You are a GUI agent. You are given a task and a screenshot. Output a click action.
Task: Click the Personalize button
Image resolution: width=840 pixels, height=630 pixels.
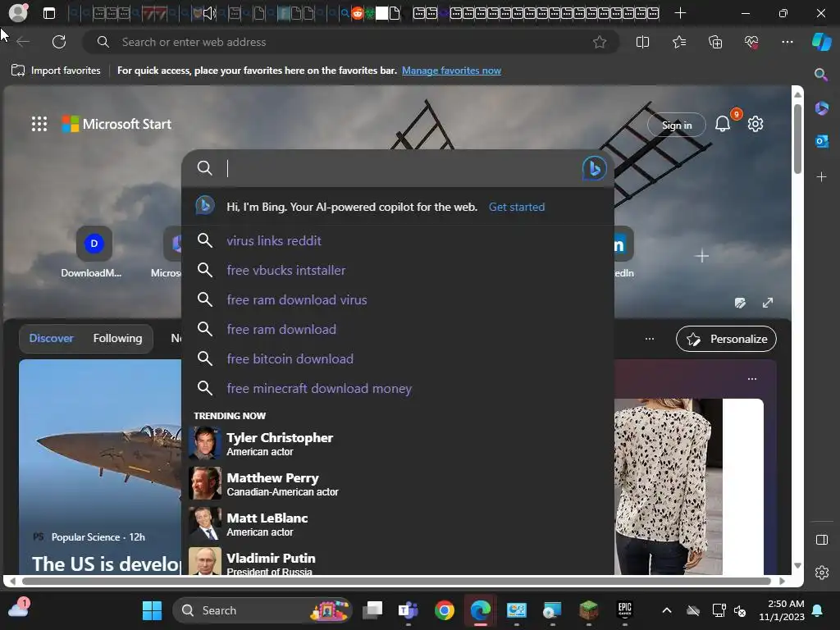point(726,339)
